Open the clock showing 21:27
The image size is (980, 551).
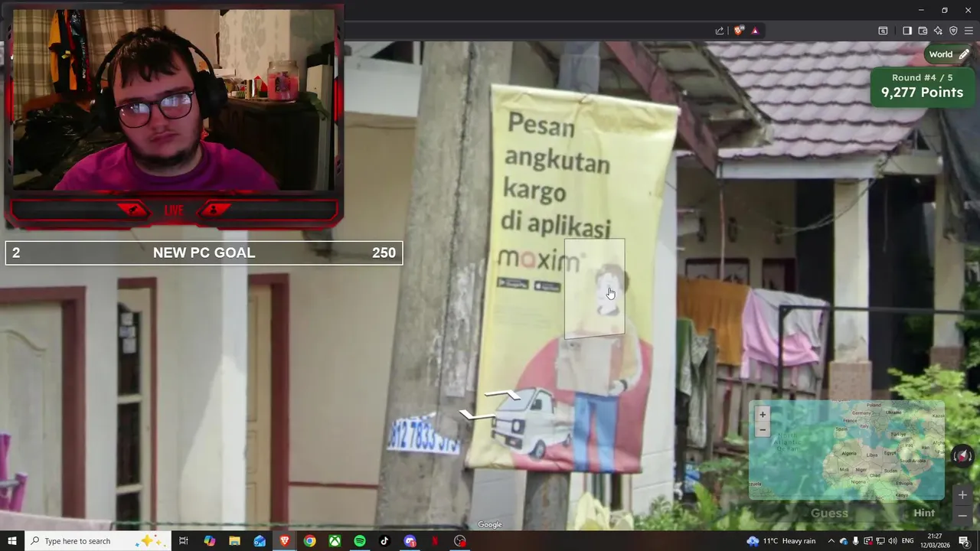click(935, 541)
